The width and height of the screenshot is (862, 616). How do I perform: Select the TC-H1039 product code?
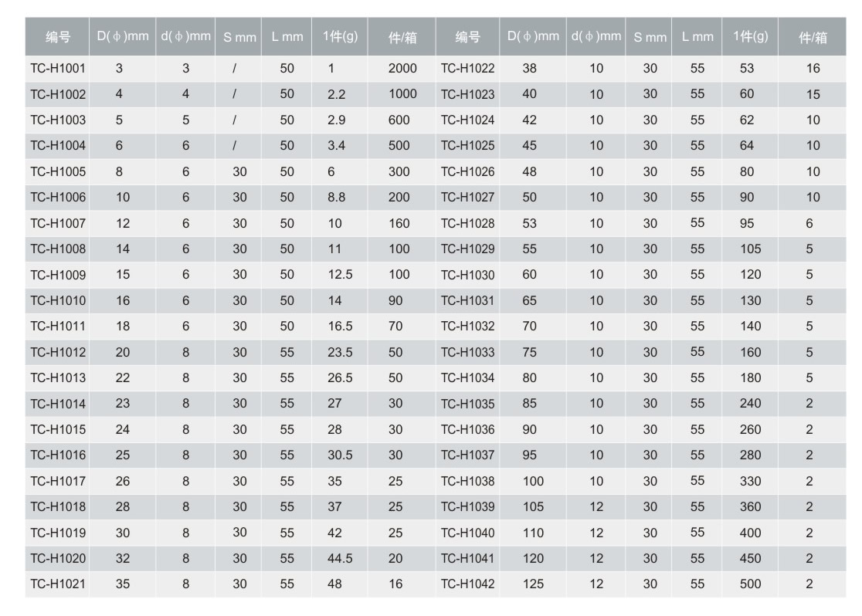coord(467,507)
